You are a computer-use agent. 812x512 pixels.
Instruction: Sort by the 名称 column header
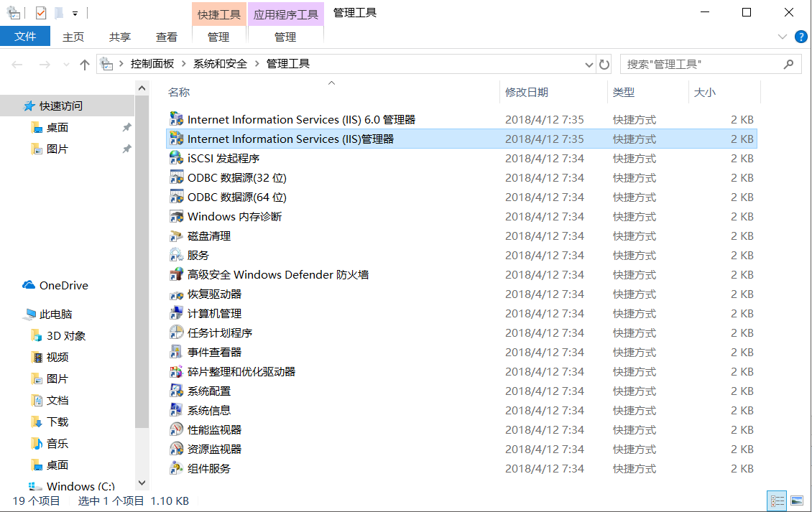coord(179,92)
